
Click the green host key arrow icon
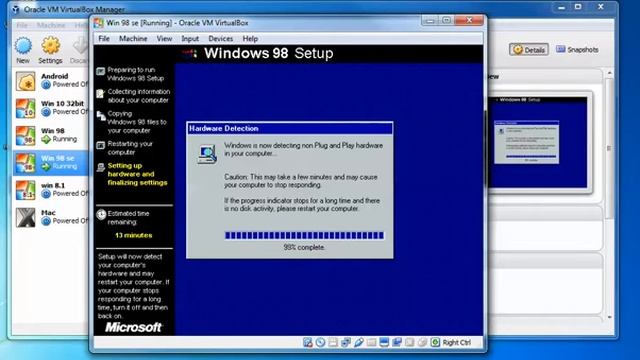[436, 342]
